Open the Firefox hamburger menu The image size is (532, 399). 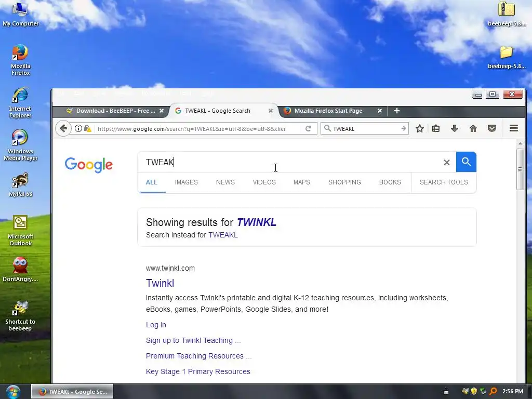[514, 128]
